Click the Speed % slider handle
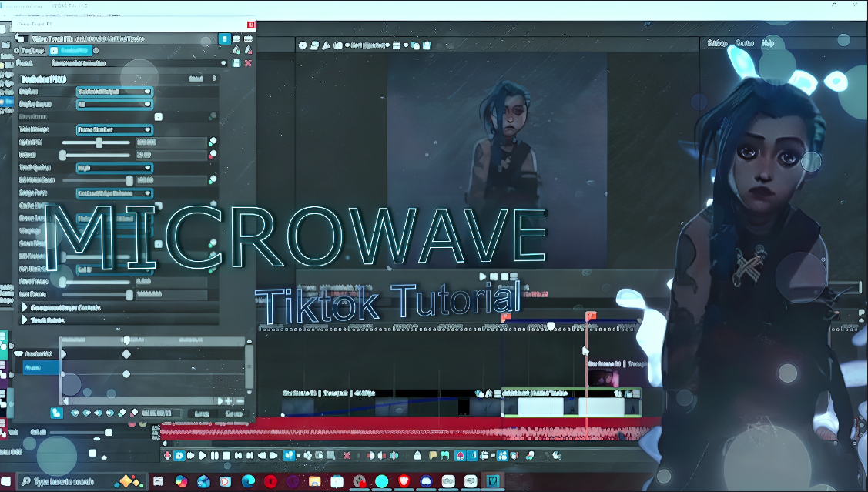The image size is (868, 492). click(x=99, y=142)
